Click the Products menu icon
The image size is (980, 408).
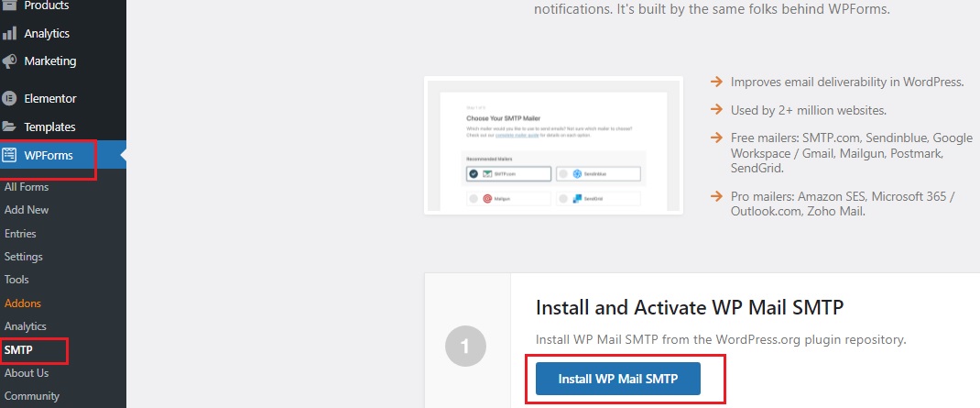9,5
